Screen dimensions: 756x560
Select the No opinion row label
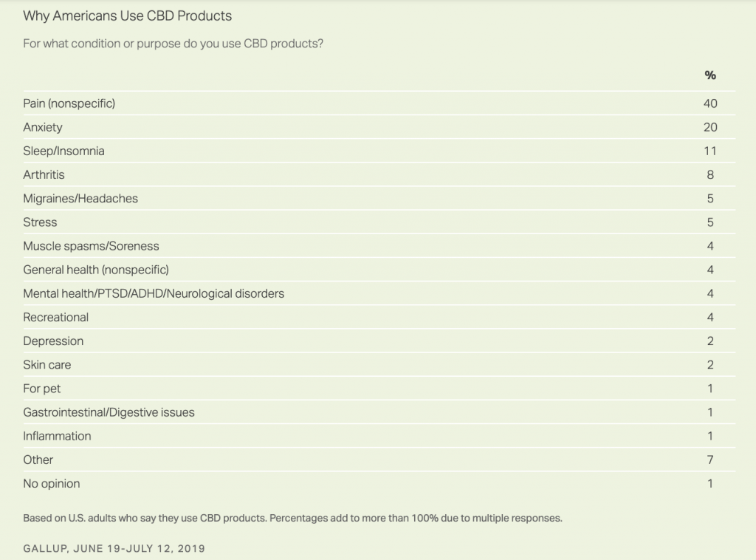click(x=52, y=484)
